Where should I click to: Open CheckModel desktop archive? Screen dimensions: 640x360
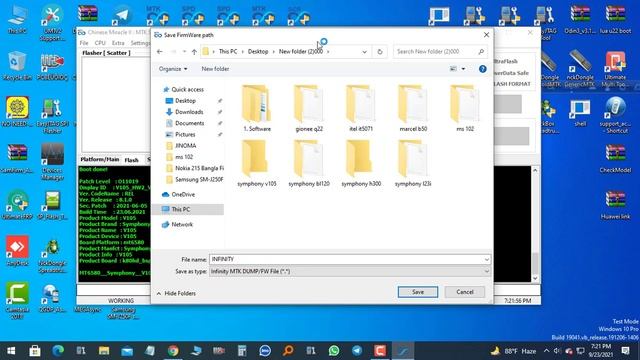point(615,158)
